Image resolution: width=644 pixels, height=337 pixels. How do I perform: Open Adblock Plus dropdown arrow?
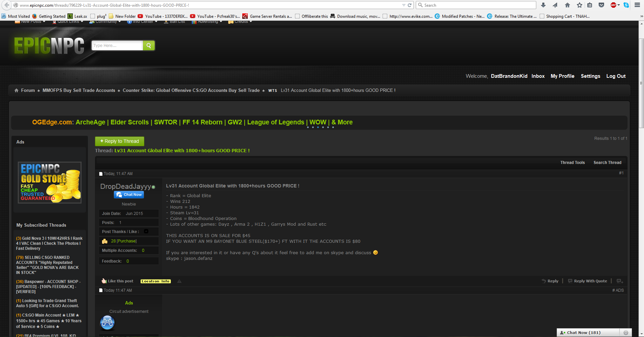pos(618,5)
